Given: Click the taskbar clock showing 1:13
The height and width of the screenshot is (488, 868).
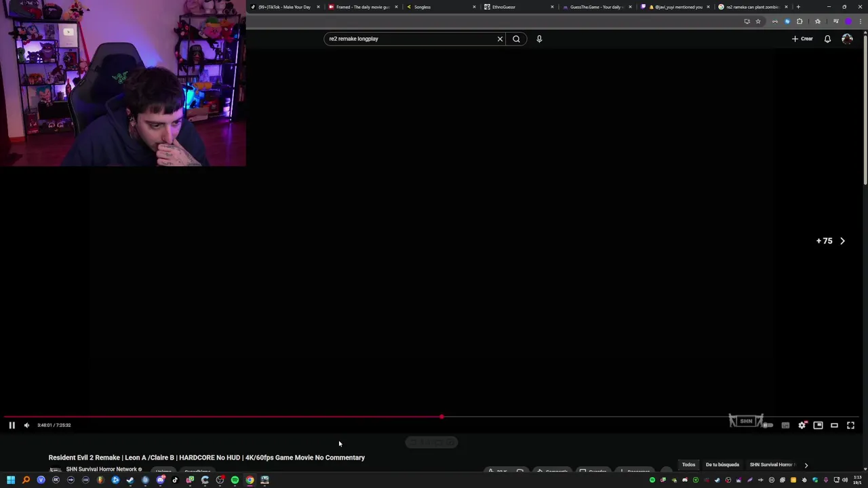Looking at the screenshot, I should [858, 480].
